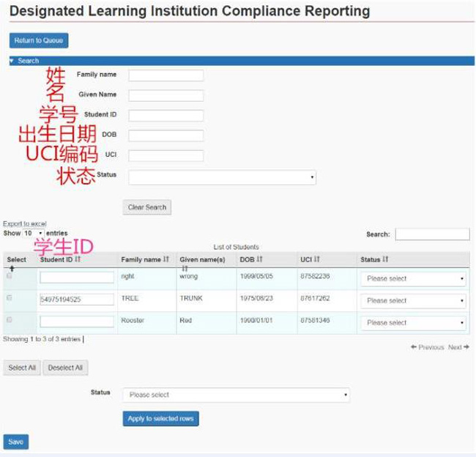Open bulk Status dropdown above Apply button

tap(236, 395)
